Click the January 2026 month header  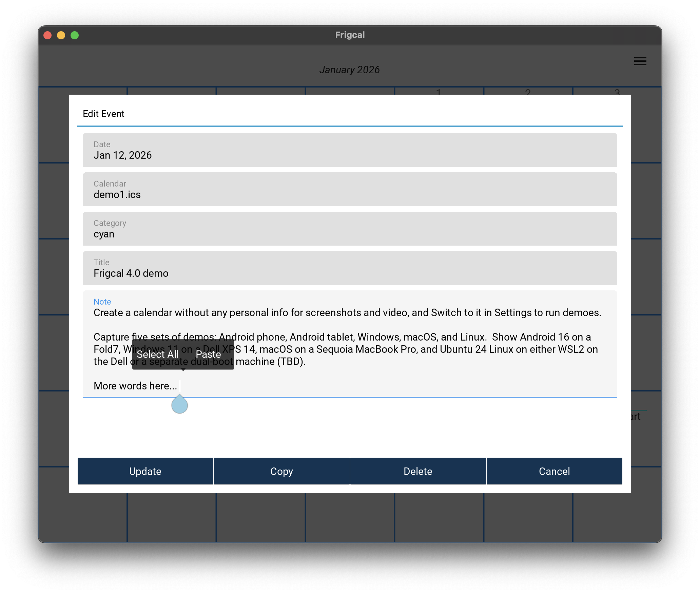click(349, 70)
